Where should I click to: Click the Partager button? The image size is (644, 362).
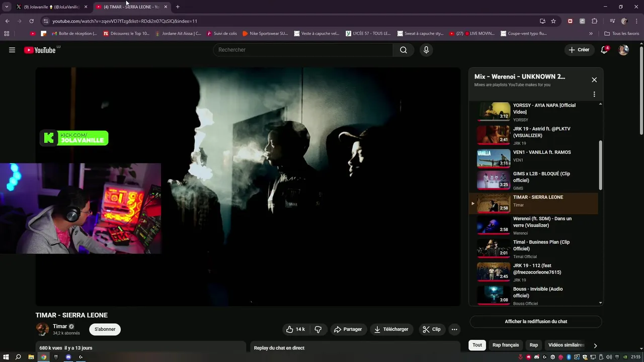tap(348, 329)
